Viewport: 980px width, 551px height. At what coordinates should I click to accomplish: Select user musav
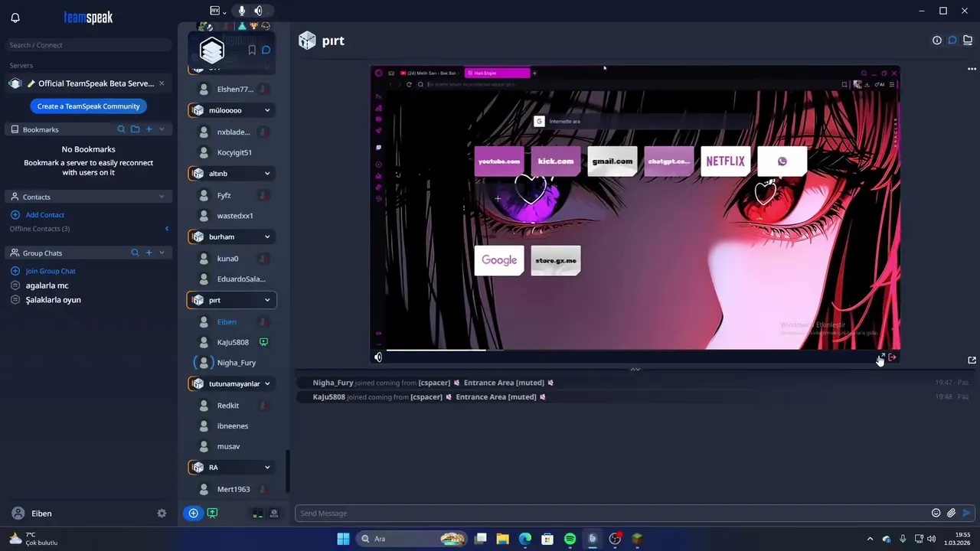[x=228, y=446]
